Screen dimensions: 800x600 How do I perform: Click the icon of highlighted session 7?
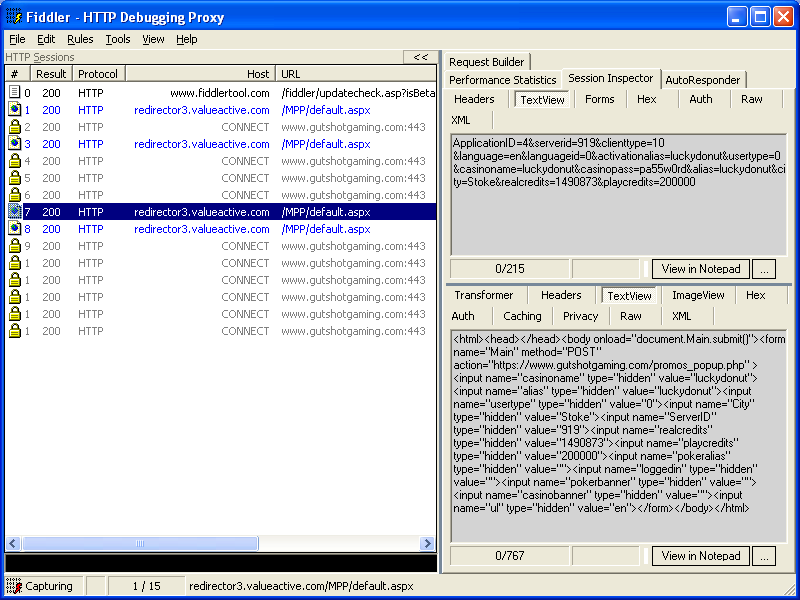point(15,212)
